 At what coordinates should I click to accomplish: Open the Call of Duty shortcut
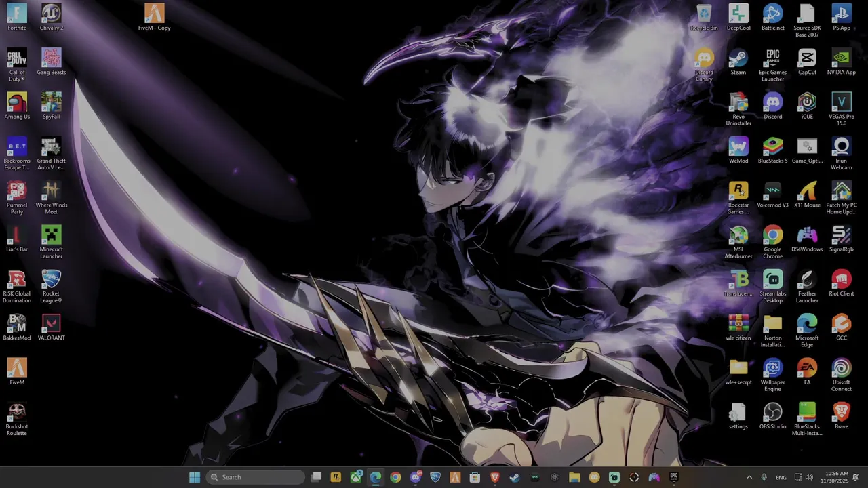click(x=17, y=65)
